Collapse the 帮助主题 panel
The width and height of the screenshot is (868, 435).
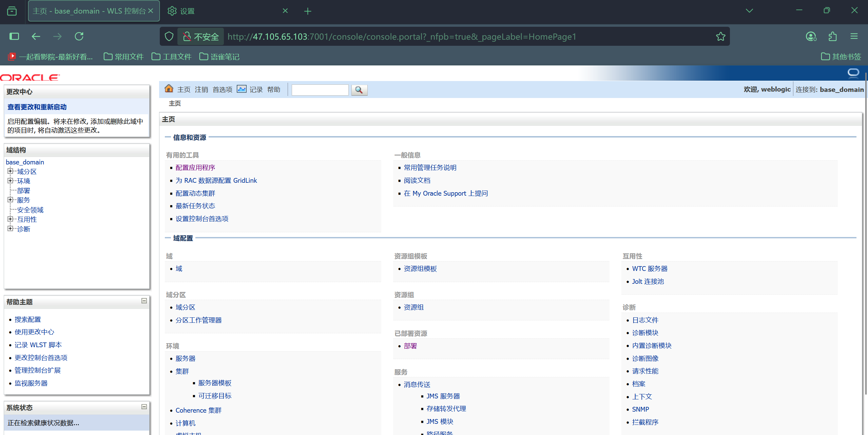pyautogui.click(x=144, y=301)
